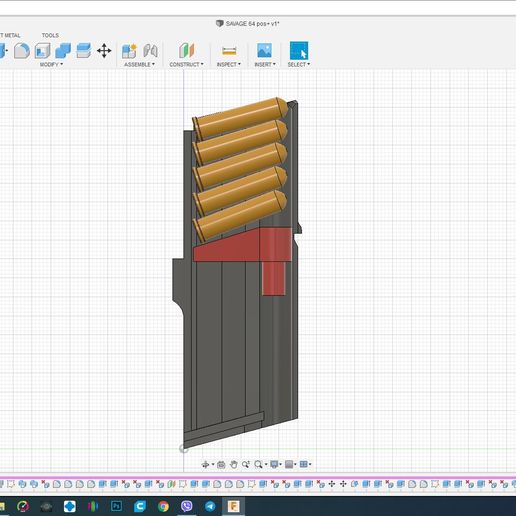The width and height of the screenshot is (516, 516).
Task: Activate the Zoom tool
Action: (246, 464)
